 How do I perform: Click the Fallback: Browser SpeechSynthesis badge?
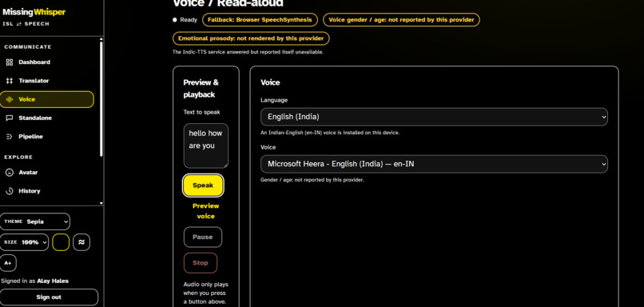click(260, 20)
